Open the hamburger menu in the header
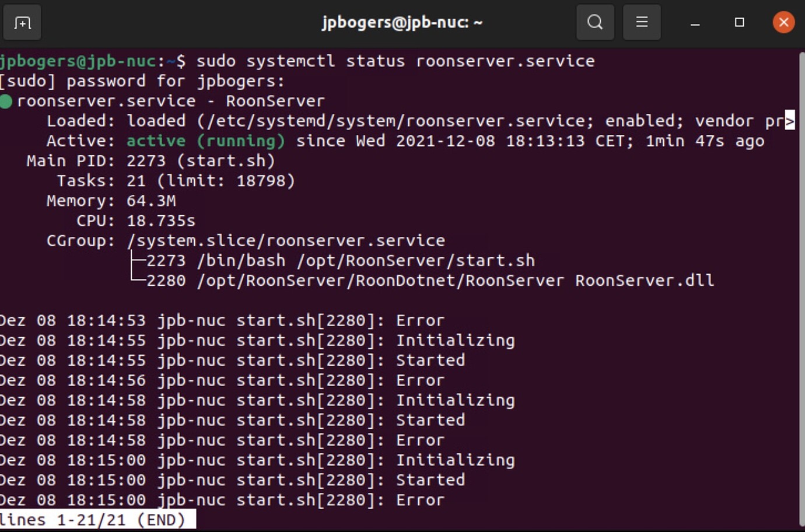This screenshot has width=805, height=532. click(x=641, y=23)
